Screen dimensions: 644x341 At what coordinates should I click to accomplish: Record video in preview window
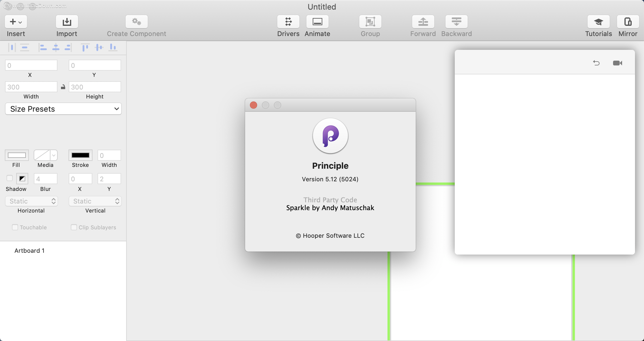tap(618, 63)
